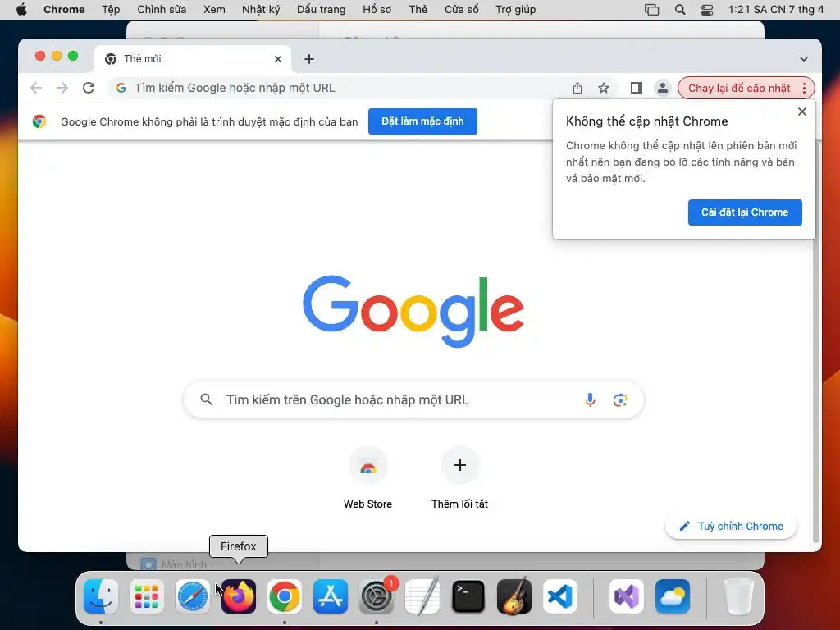Click 'Đặt làm mặc định' button
The width and height of the screenshot is (840, 630).
(422, 121)
